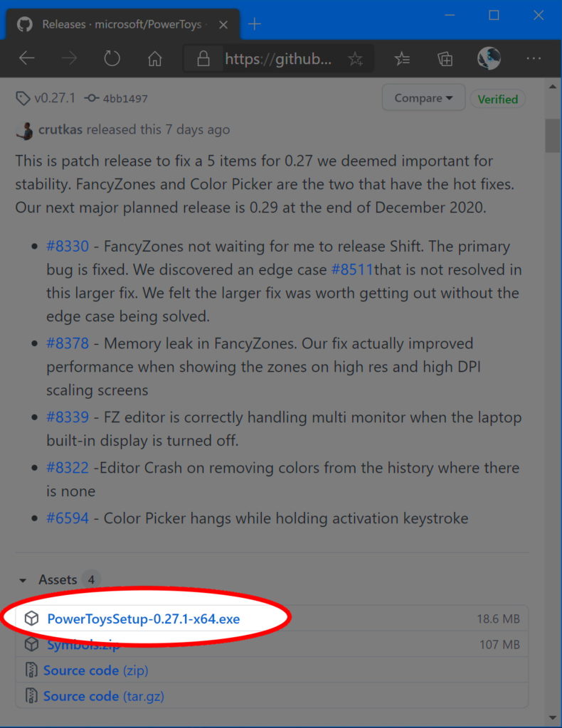Go back using the browser back arrow
Image resolution: width=562 pixels, height=728 pixels.
pos(27,58)
